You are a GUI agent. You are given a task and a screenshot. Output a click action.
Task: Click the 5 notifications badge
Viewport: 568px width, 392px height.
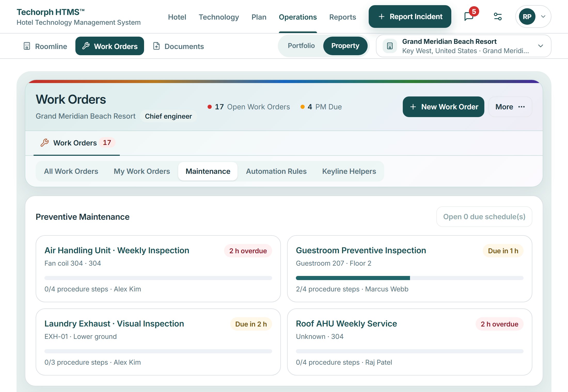(x=474, y=11)
